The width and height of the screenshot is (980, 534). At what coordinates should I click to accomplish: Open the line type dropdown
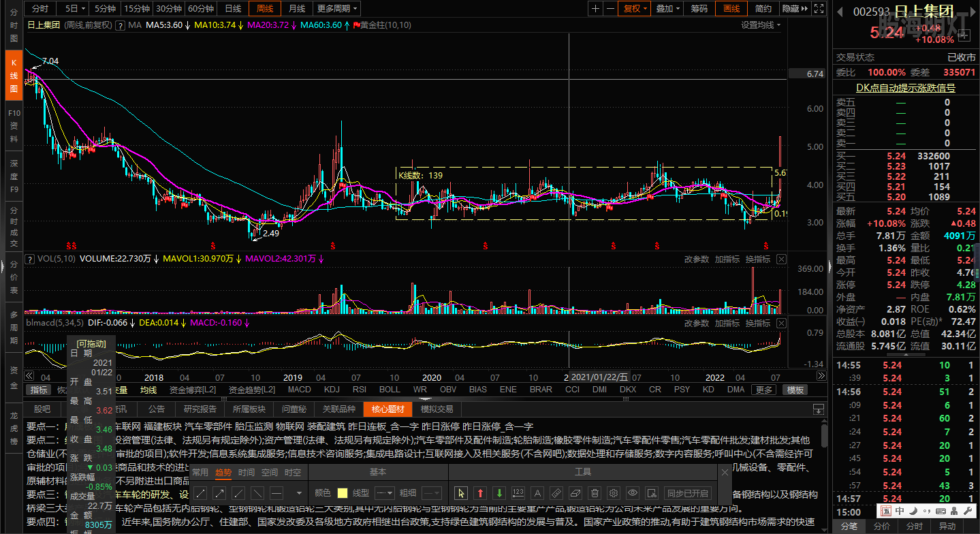(x=385, y=492)
